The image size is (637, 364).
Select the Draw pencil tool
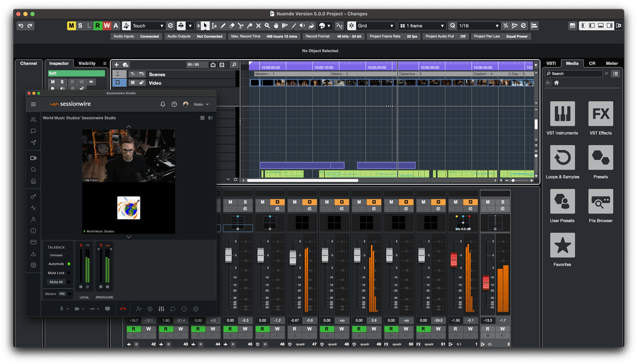[x=223, y=25]
